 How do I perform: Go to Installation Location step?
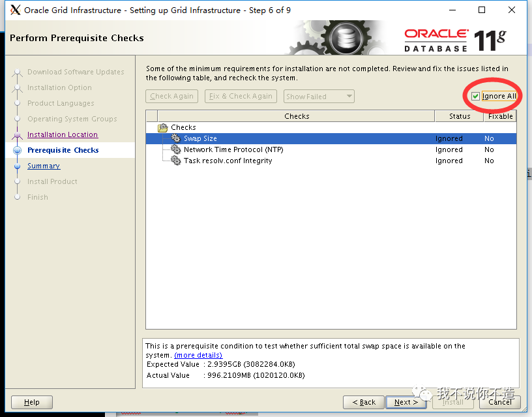click(x=63, y=134)
